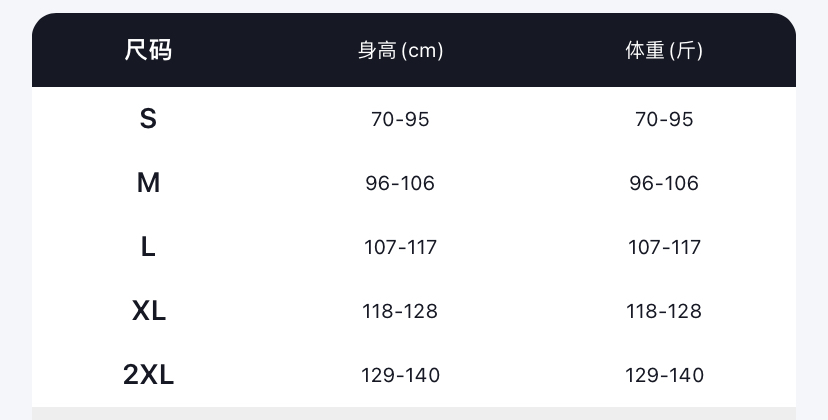Choose the 129-140 height cell for 2XL
828x420 pixels.
(x=400, y=375)
